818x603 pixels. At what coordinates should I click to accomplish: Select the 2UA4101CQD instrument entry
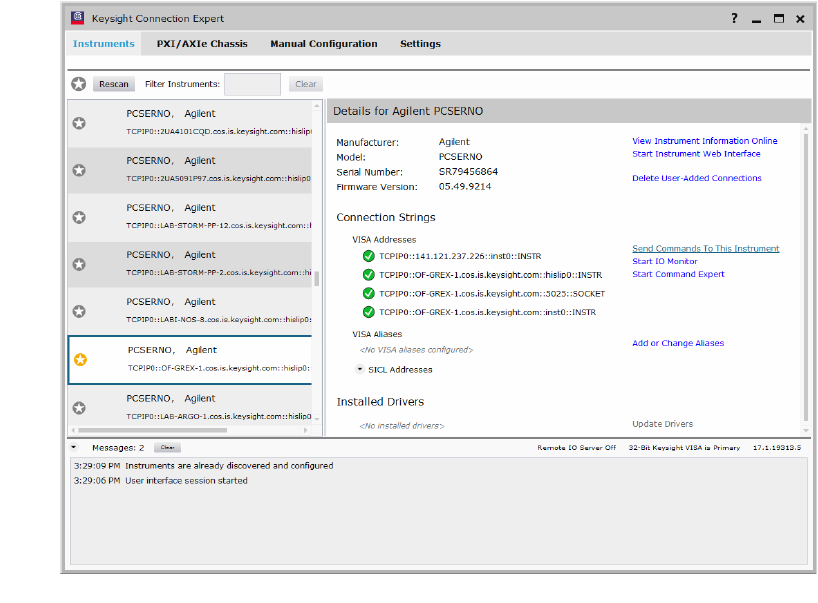(x=190, y=123)
